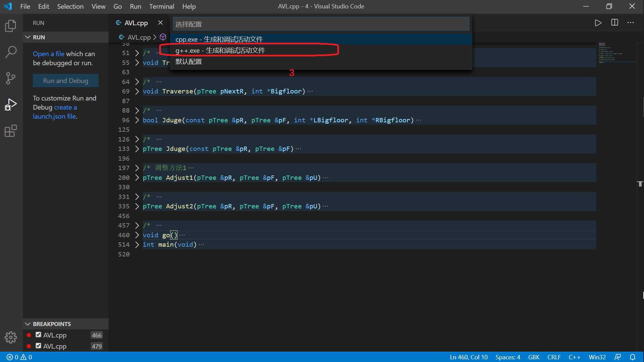Click the 选择配置 input box
Image resolution: width=644 pixels, height=362 pixels.
(321, 24)
